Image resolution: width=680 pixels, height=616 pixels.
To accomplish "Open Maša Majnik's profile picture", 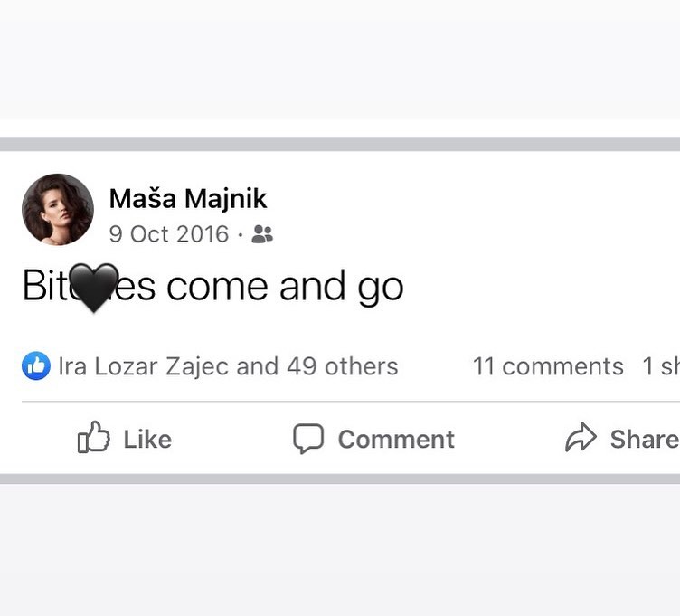I will pos(58,210).
